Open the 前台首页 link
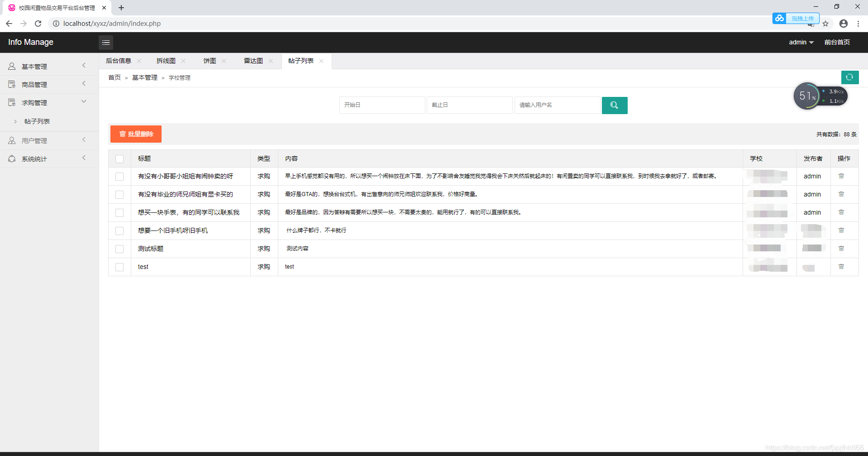 (x=837, y=42)
